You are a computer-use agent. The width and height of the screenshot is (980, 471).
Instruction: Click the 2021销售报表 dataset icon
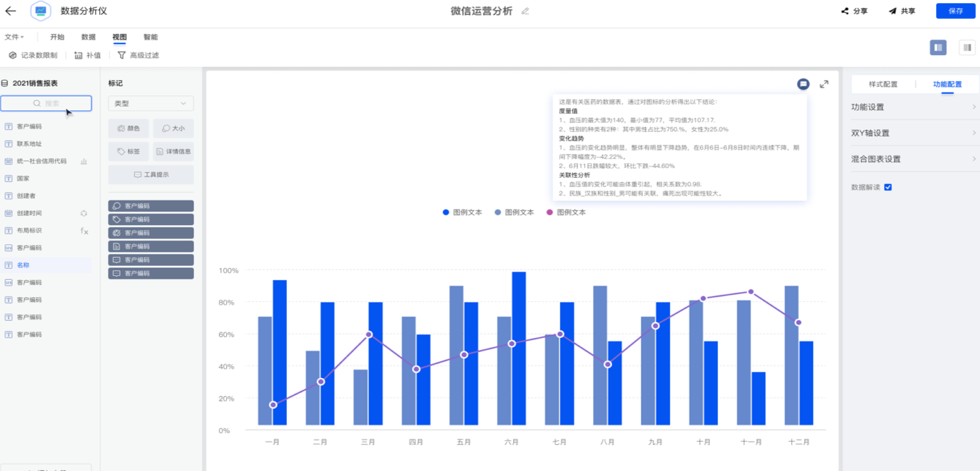[5, 83]
